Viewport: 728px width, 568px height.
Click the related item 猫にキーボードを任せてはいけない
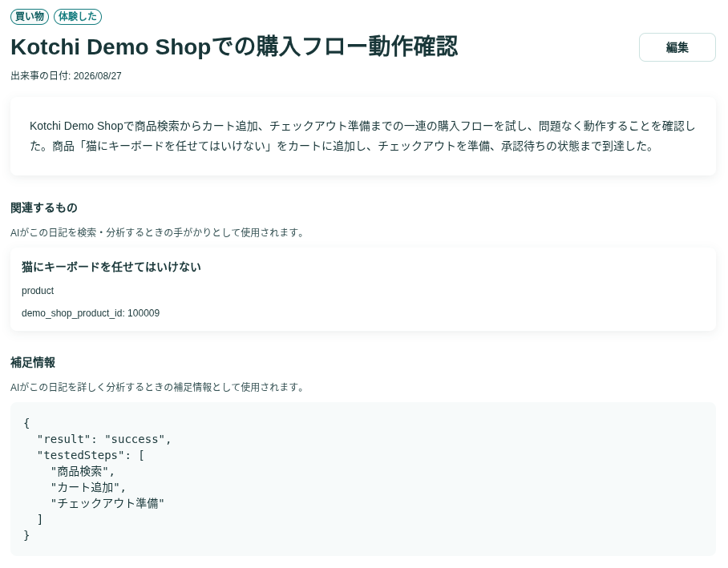[111, 267]
